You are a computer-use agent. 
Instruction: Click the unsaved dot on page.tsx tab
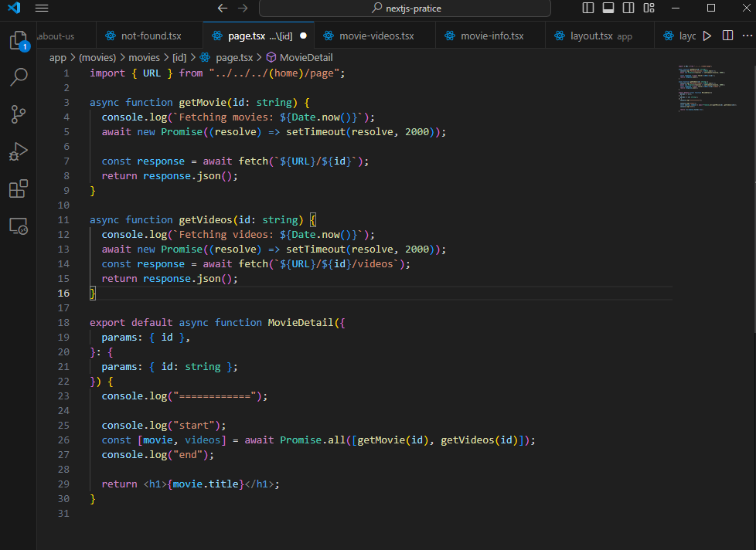[x=303, y=36]
